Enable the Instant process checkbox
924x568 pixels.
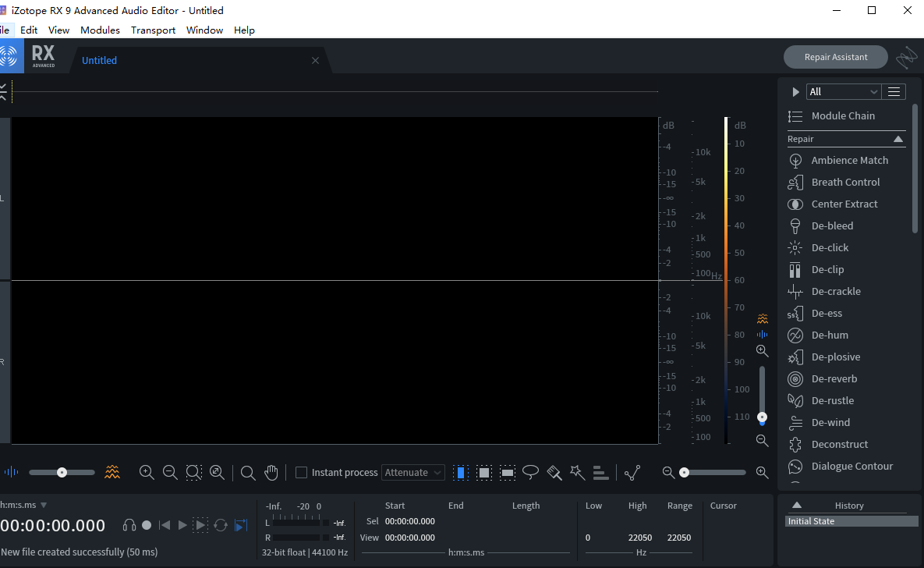click(x=301, y=473)
